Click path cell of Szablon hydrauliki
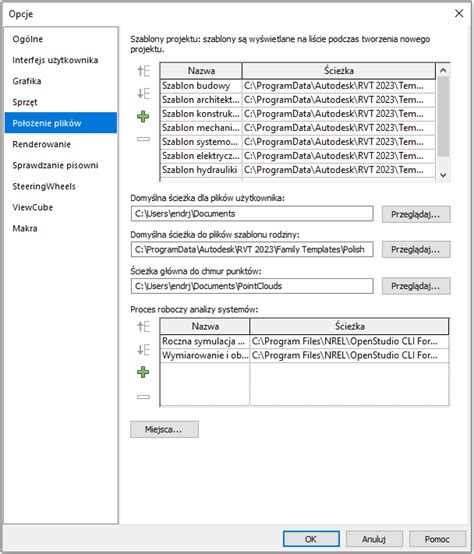This screenshot has height=554, width=474. pyautogui.click(x=339, y=170)
